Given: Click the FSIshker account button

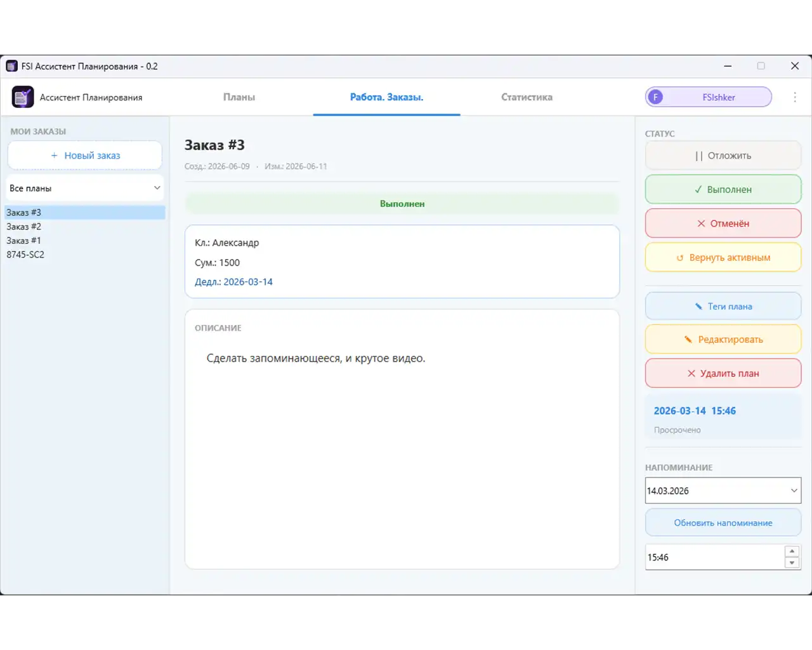Looking at the screenshot, I should coord(709,97).
